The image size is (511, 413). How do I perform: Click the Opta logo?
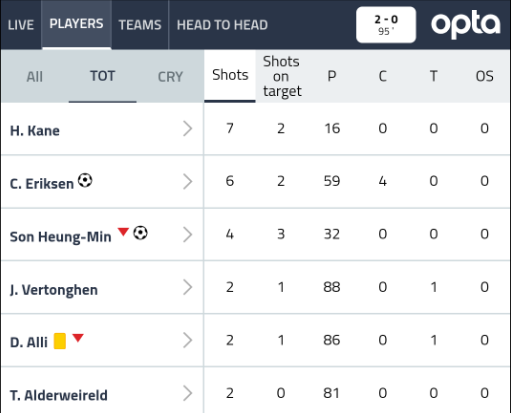(466, 24)
